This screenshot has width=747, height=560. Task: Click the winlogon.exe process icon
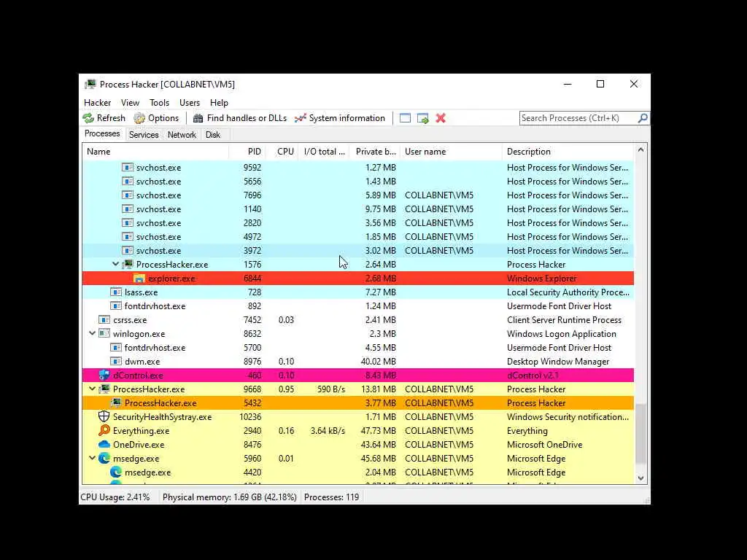click(104, 333)
